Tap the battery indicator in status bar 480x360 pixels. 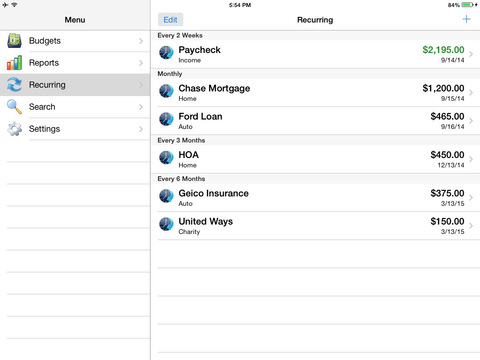coord(467,5)
